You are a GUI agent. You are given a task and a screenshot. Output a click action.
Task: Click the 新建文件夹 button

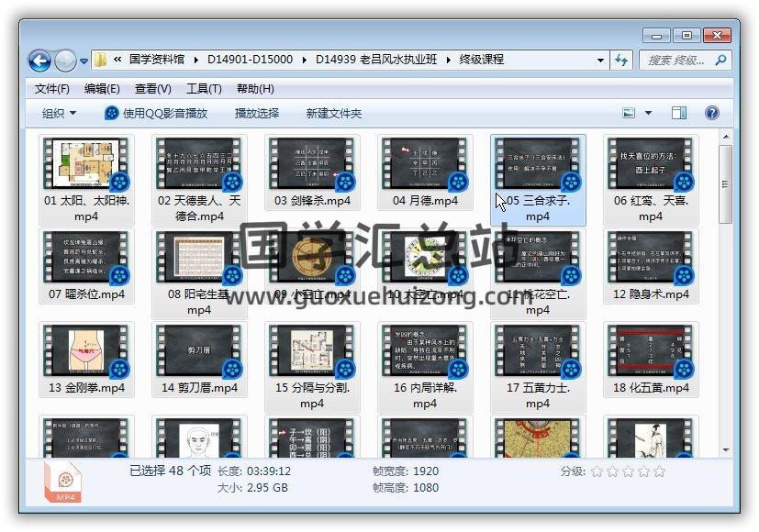(x=334, y=113)
